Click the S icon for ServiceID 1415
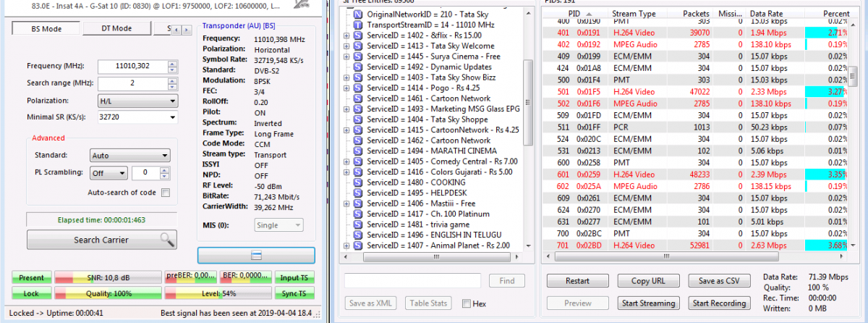Image resolution: width=868 pixels, height=323 pixels. point(357,130)
